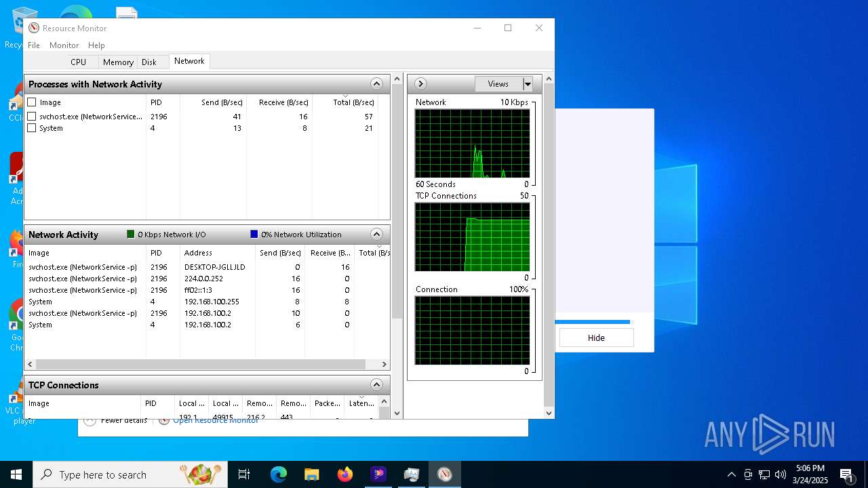This screenshot has height=488, width=868.
Task: Open Resource Monitor taskbar icon
Action: pos(445,474)
